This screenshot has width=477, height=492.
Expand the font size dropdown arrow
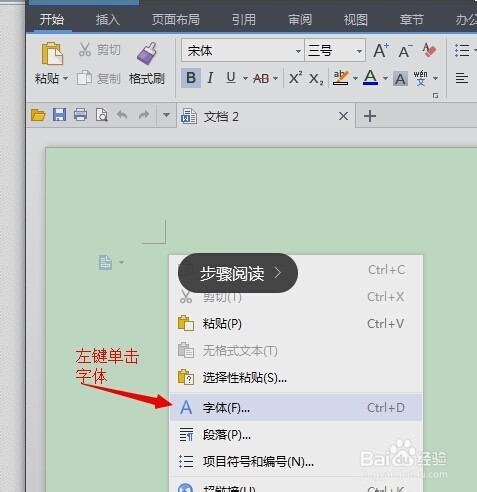pos(359,51)
